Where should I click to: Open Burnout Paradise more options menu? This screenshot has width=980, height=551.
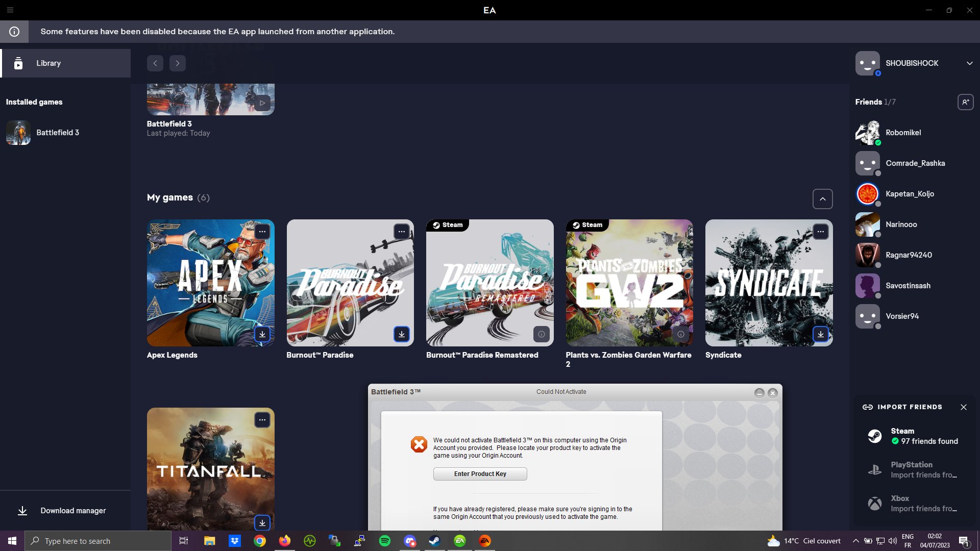(402, 232)
